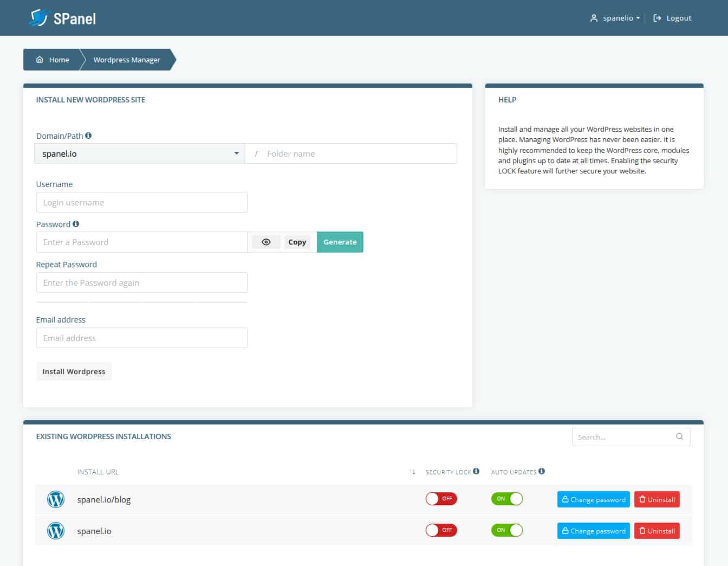Uninstall the spanel.io/blog installation

656,499
